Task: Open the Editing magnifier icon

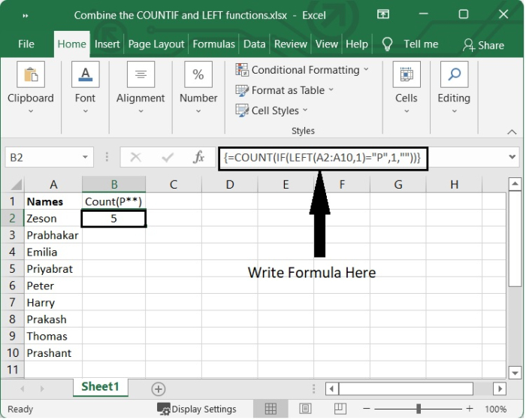Action: tap(454, 74)
